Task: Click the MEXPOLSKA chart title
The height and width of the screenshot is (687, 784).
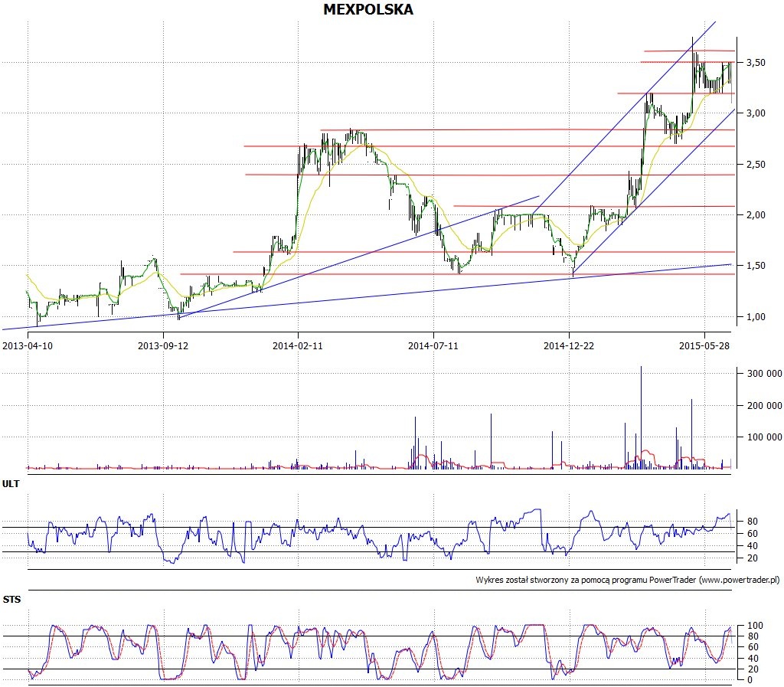Action: 368,9
